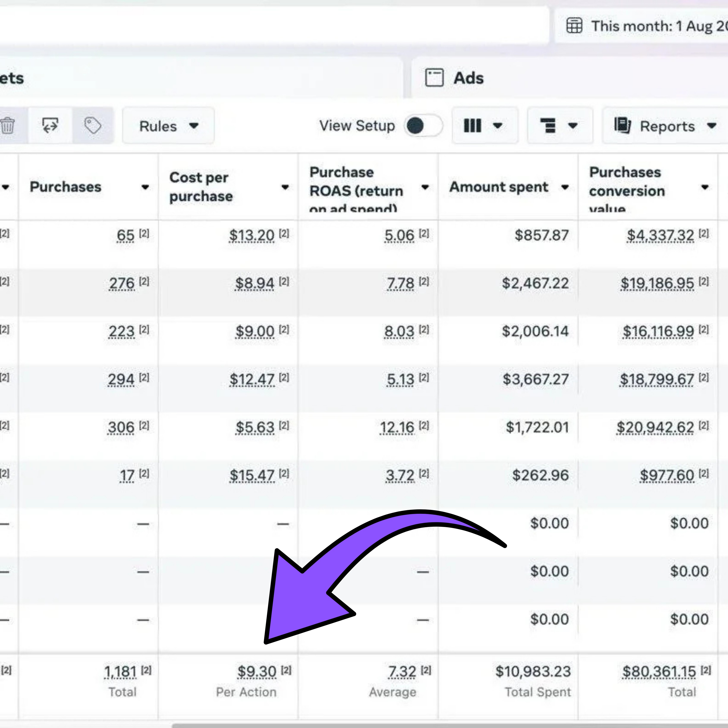Click total spent $10,983.23
Image resolution: width=728 pixels, height=728 pixels.
pyautogui.click(x=533, y=671)
